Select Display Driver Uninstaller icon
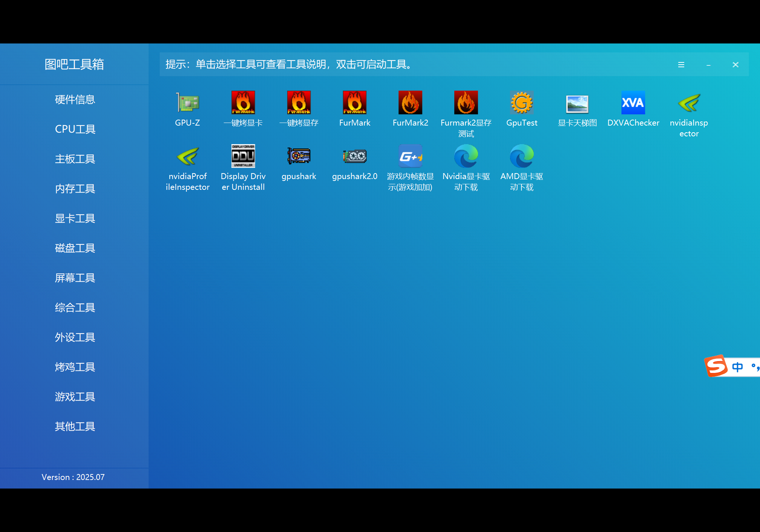The image size is (760, 532). [243, 156]
